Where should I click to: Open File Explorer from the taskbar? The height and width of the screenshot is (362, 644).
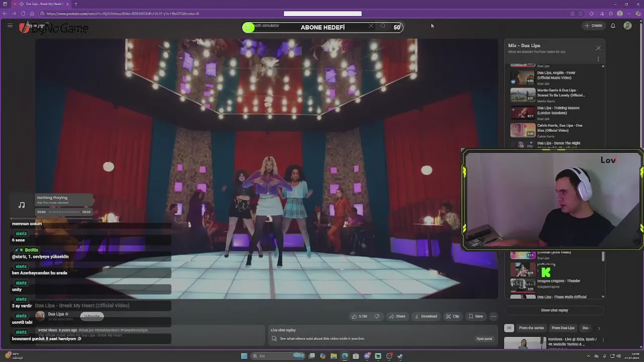(x=334, y=356)
